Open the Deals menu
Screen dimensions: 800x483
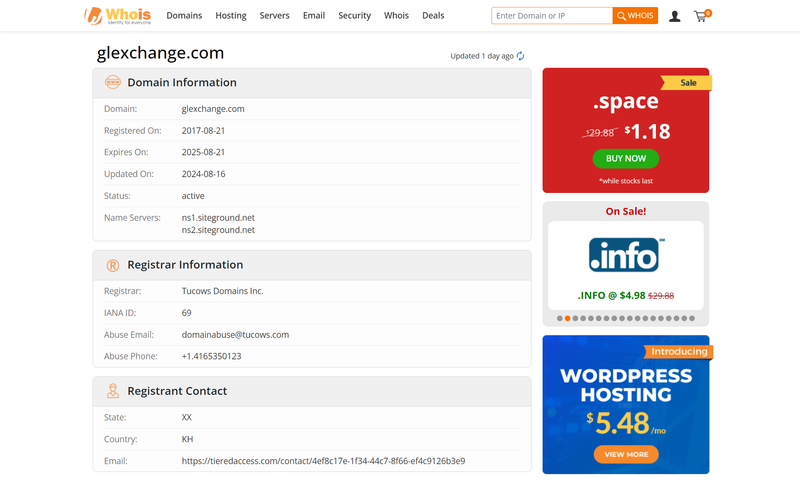click(433, 16)
